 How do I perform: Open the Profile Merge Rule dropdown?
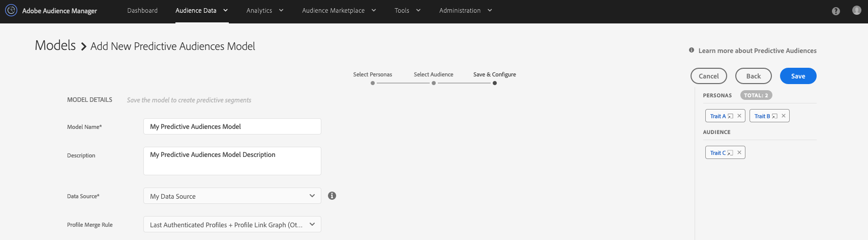[232, 224]
